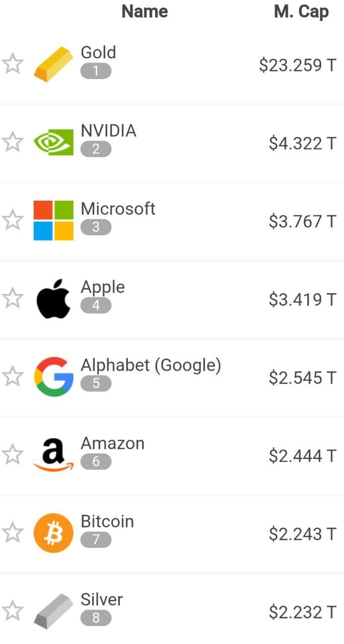The height and width of the screenshot is (644, 344).
Task: Click Gold's $23.259 T market cap
Action: click(x=297, y=65)
